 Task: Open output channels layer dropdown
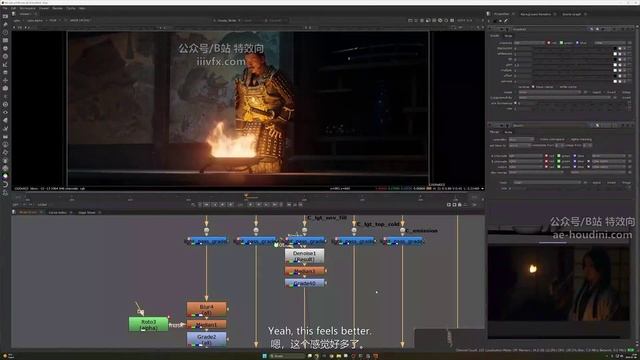526,167
